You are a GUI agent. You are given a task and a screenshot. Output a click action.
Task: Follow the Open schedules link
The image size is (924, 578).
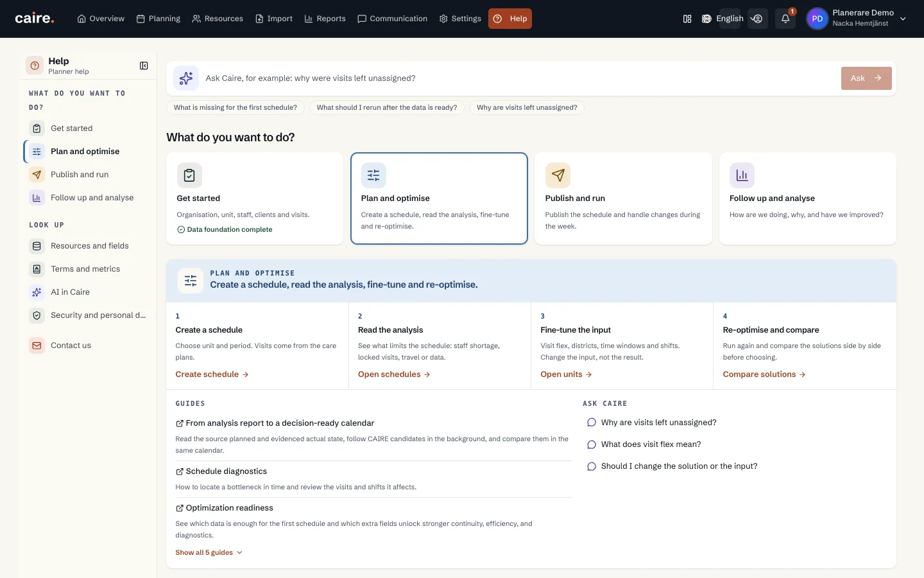pyautogui.click(x=394, y=374)
